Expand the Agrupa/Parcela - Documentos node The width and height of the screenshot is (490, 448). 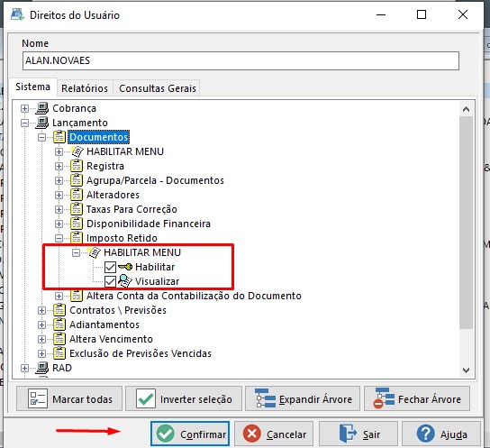[x=59, y=180]
